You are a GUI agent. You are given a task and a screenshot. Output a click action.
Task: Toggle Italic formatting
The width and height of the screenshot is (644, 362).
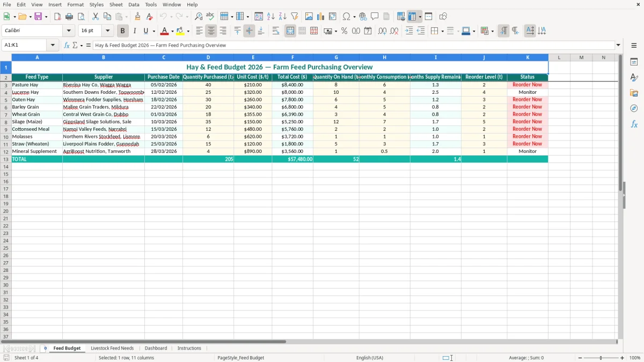tap(135, 31)
